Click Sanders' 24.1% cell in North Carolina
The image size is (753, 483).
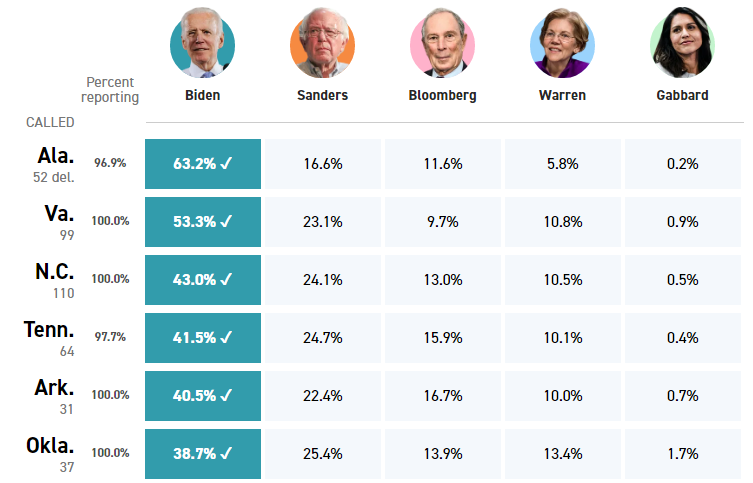click(322, 280)
